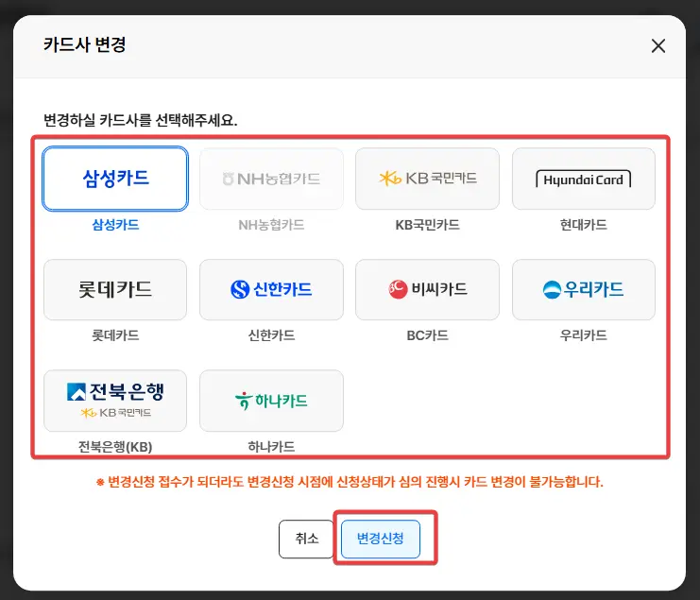This screenshot has width=700, height=600.
Task: Click the 현대카드 caption label
Action: (x=584, y=224)
